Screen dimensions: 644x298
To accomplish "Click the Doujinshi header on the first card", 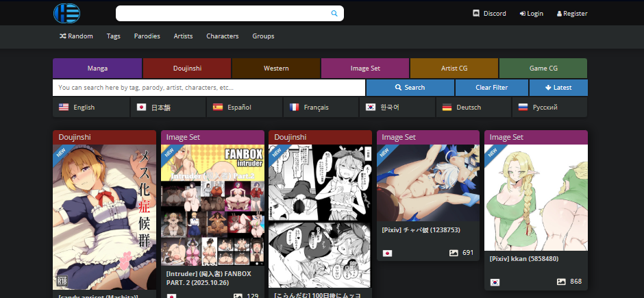I will coord(104,138).
